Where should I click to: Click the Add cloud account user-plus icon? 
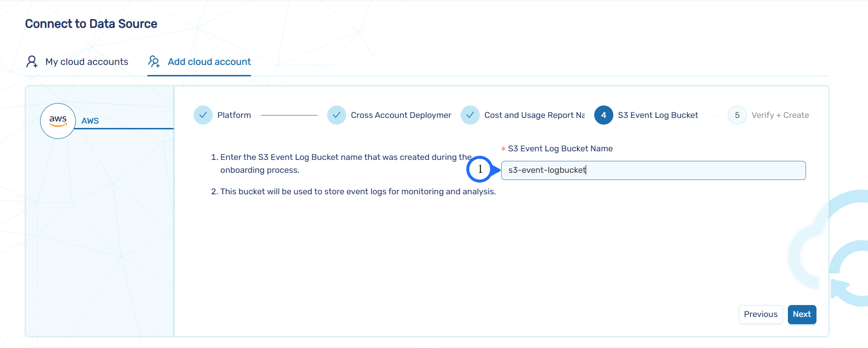coord(154,62)
